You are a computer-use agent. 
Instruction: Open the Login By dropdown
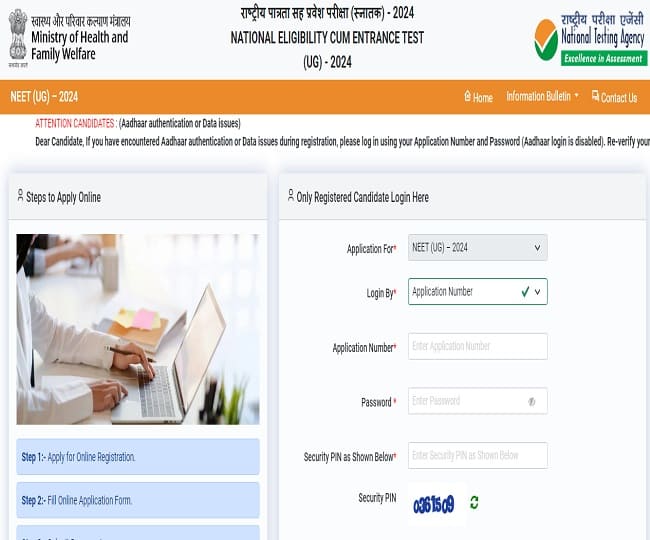[478, 292]
